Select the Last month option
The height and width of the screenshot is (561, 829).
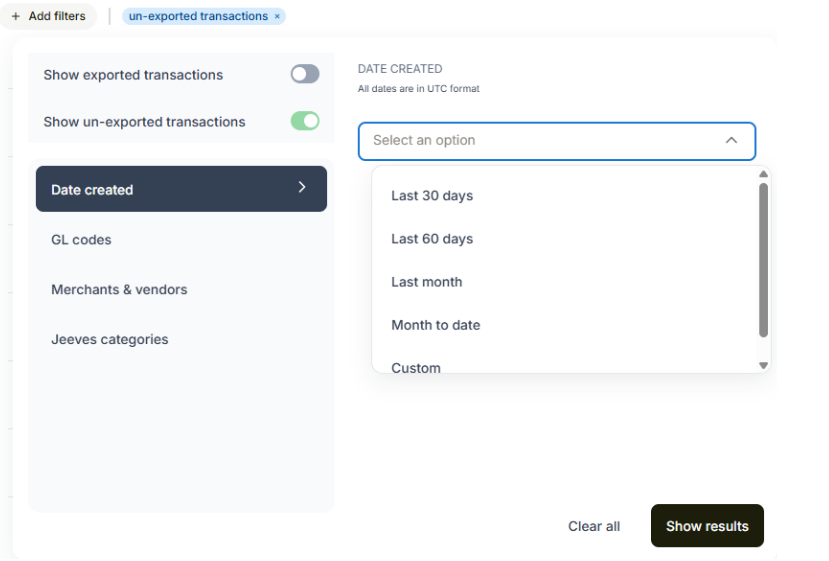[427, 282]
